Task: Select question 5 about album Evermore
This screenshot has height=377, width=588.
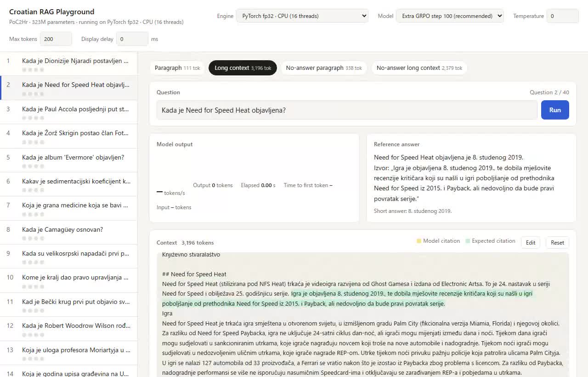Action: (x=69, y=160)
